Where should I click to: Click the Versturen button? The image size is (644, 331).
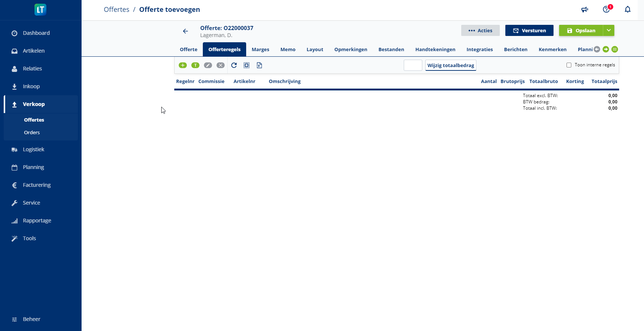pos(529,30)
